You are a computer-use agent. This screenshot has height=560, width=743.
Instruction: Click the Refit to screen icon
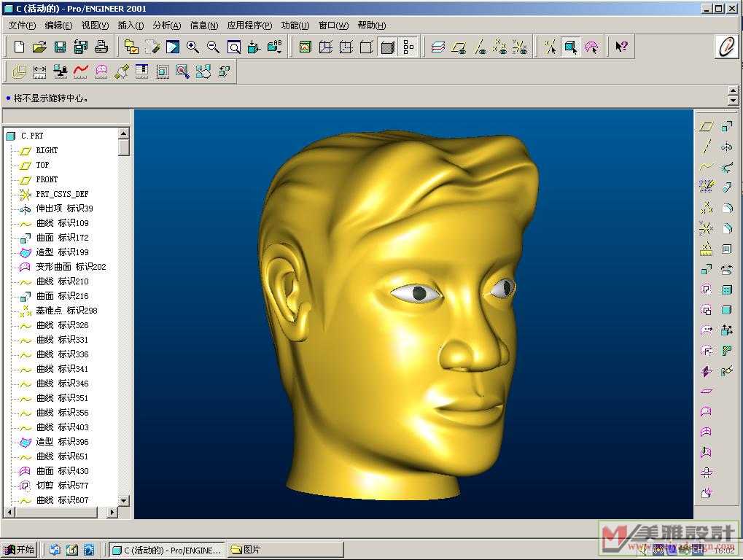click(x=233, y=47)
